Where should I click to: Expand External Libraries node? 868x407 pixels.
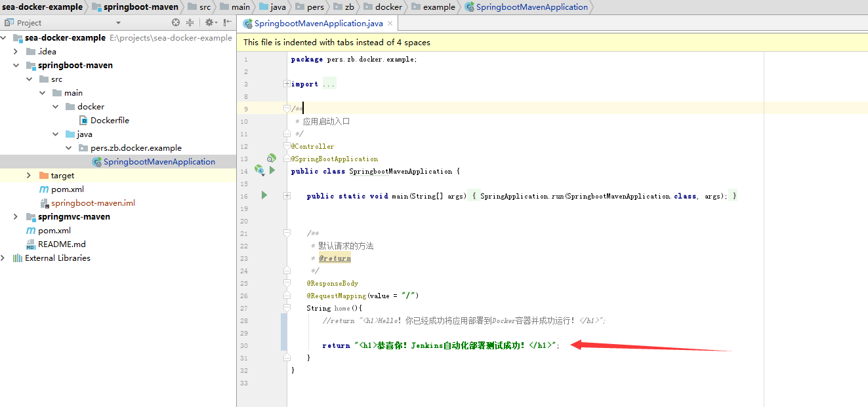pos(4,258)
